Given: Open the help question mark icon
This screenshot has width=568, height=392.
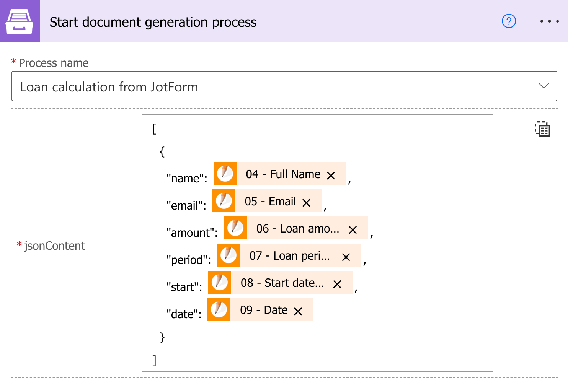Looking at the screenshot, I should coord(509,21).
